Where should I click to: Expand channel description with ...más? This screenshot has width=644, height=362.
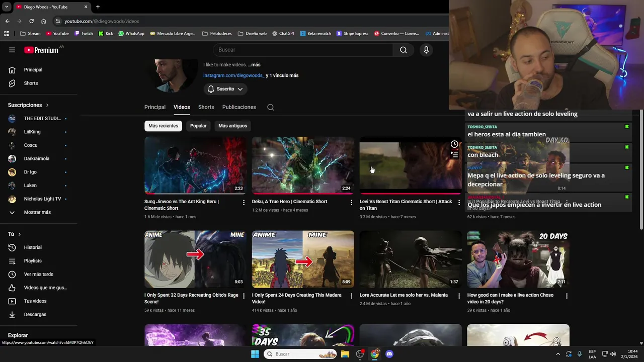(254, 65)
